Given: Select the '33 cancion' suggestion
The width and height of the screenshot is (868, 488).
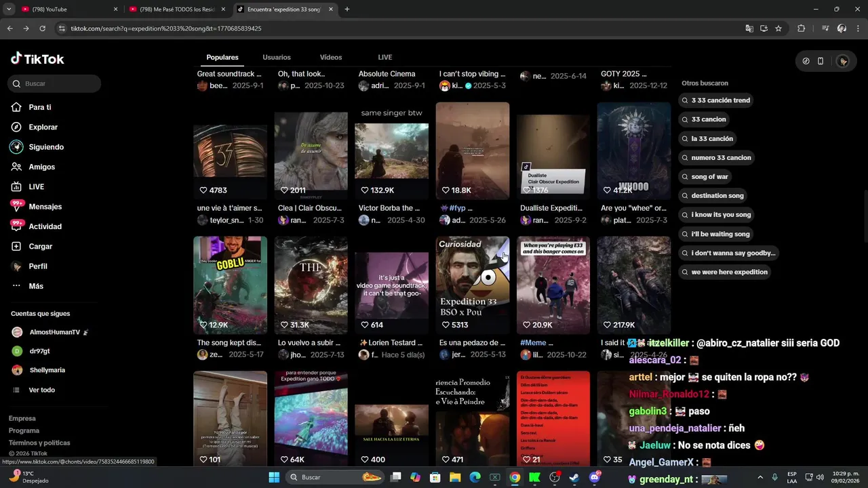Looking at the screenshot, I should click(705, 119).
